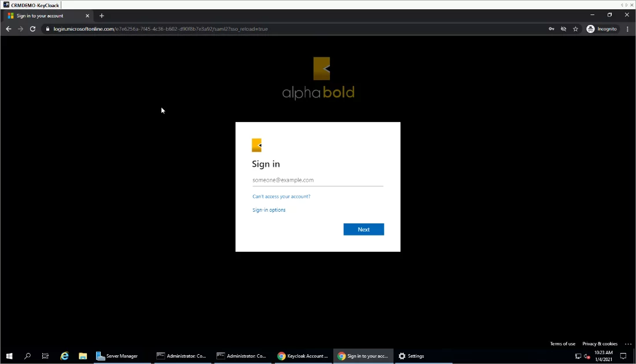This screenshot has width=636, height=364.
Task: Switch to Server Manager on the taskbar
Action: tap(122, 356)
